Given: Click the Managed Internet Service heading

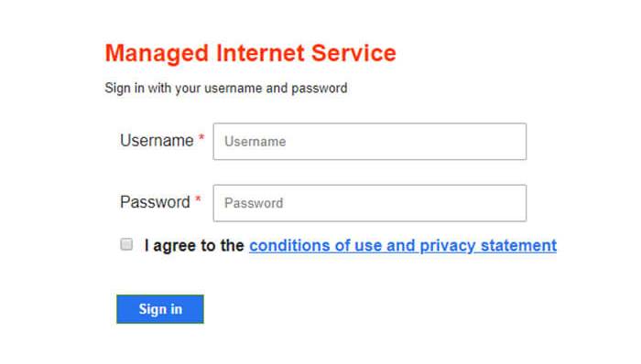Looking at the screenshot, I should pyautogui.click(x=250, y=53).
